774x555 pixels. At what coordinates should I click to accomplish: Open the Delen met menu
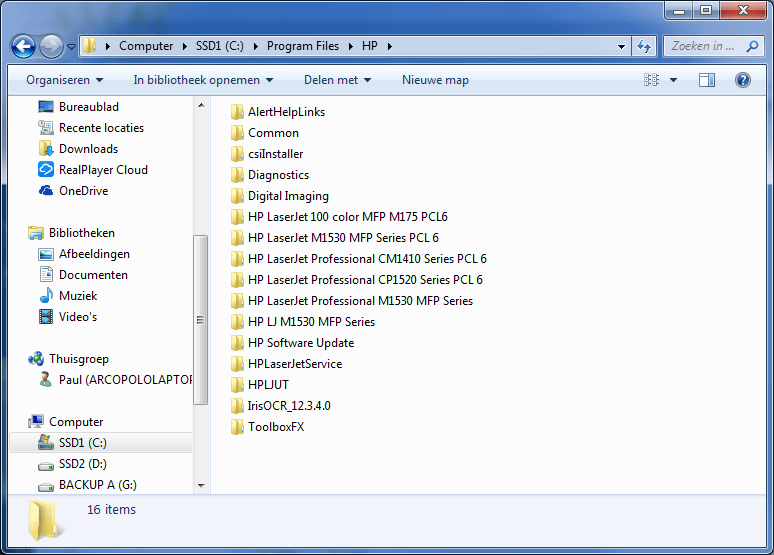pyautogui.click(x=338, y=80)
